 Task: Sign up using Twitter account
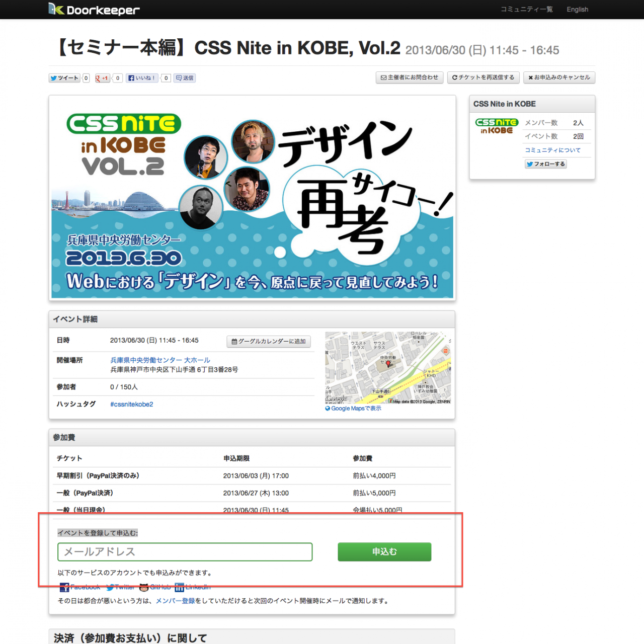(x=120, y=587)
